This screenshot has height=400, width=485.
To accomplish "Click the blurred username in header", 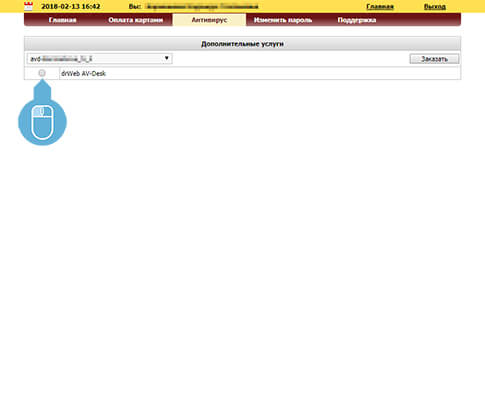I will (202, 6).
